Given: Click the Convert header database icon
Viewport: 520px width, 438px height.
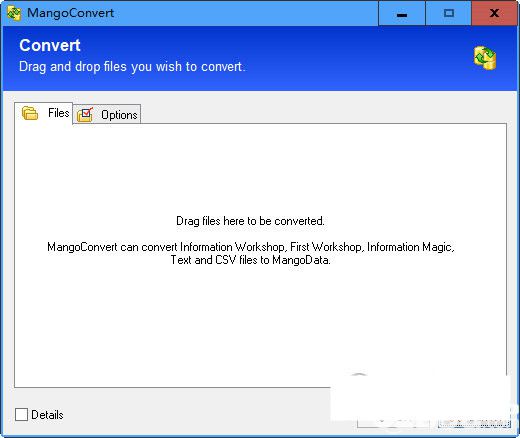Looking at the screenshot, I should 485,58.
